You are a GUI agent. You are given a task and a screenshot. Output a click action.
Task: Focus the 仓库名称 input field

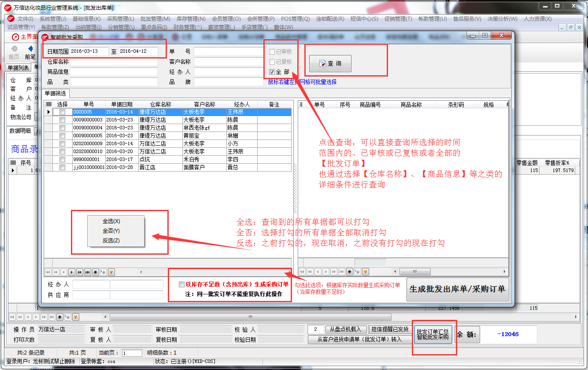[x=114, y=62]
